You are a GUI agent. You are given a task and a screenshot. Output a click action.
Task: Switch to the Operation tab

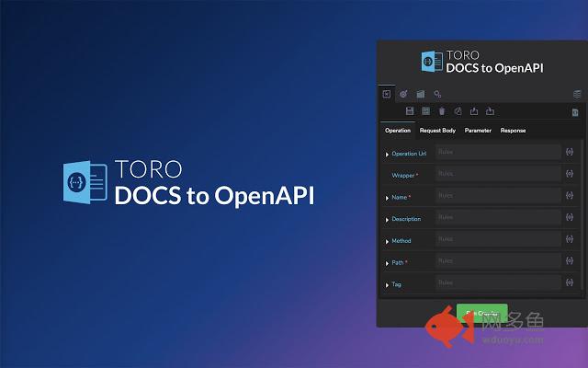point(398,131)
